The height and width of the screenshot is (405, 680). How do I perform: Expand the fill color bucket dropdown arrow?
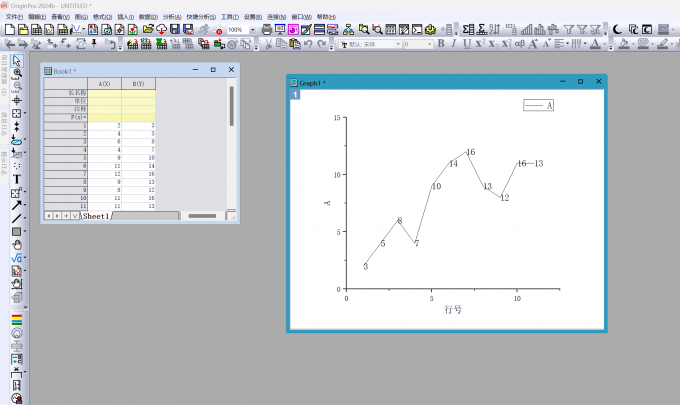pos(633,44)
